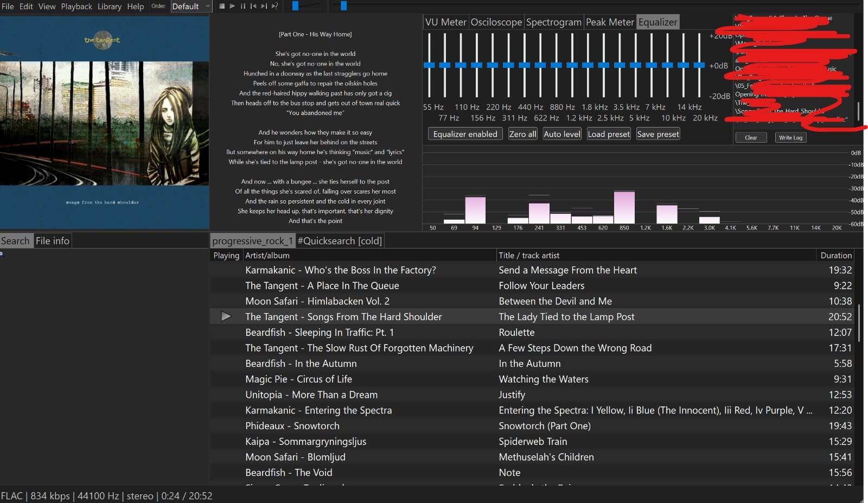This screenshot has width=868, height=503.
Task: Open the Playback menu
Action: point(76,7)
